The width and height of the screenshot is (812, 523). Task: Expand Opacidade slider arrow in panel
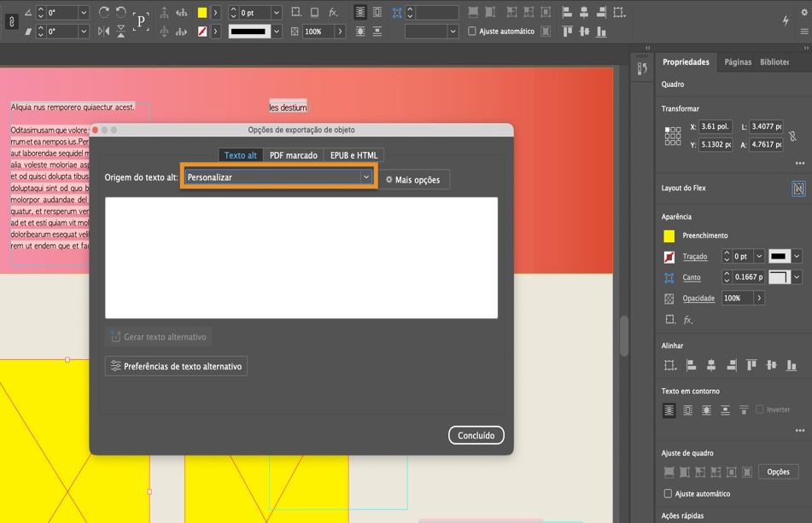[x=759, y=298]
